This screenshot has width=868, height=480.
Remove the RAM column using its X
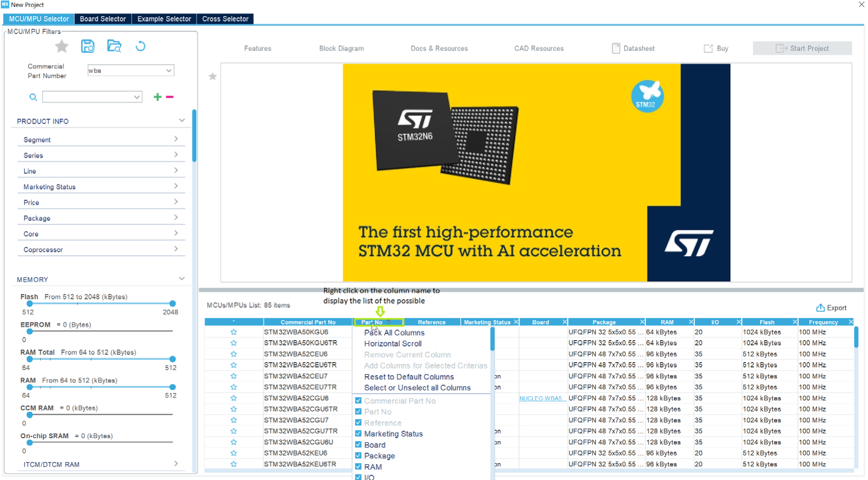pos(691,322)
